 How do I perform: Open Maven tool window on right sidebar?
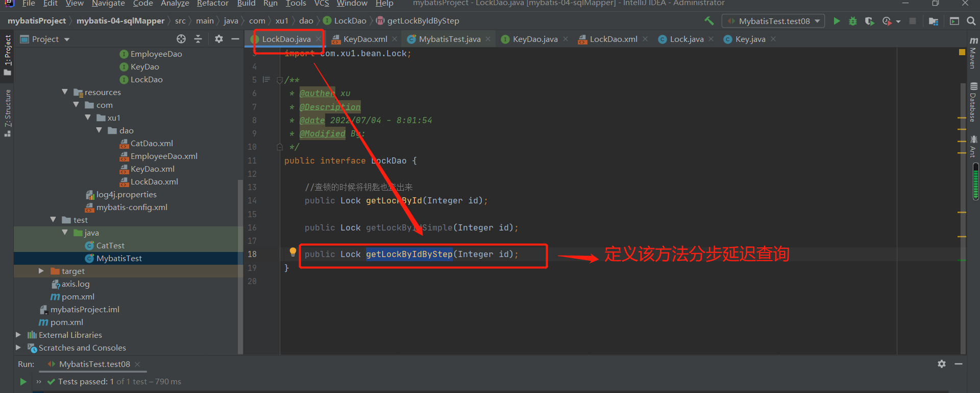point(973,53)
